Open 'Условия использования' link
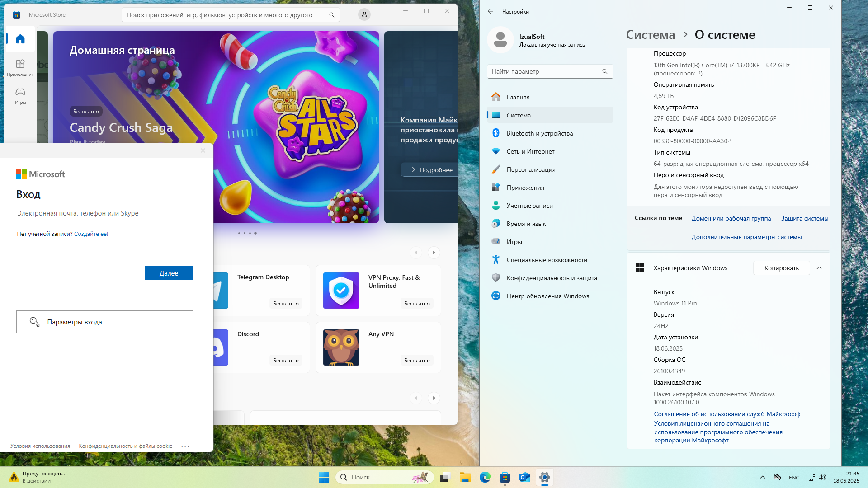The width and height of the screenshot is (868, 488). [x=40, y=446]
